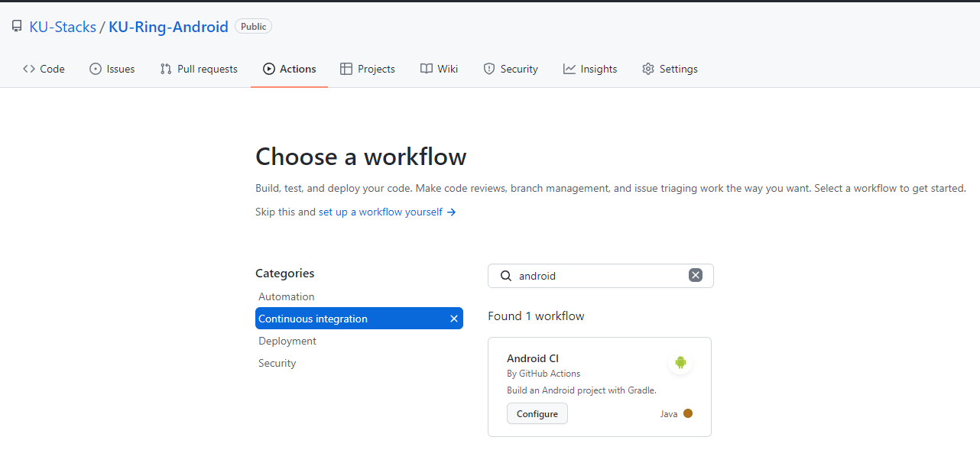The height and width of the screenshot is (450, 980).
Task: Click the repository book icon beside KU-Stacks
Action: 17,27
